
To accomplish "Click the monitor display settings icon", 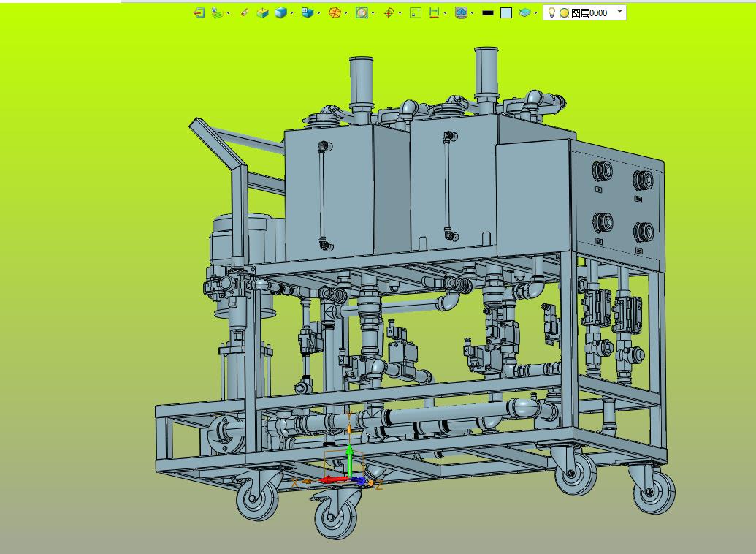I will (461, 13).
